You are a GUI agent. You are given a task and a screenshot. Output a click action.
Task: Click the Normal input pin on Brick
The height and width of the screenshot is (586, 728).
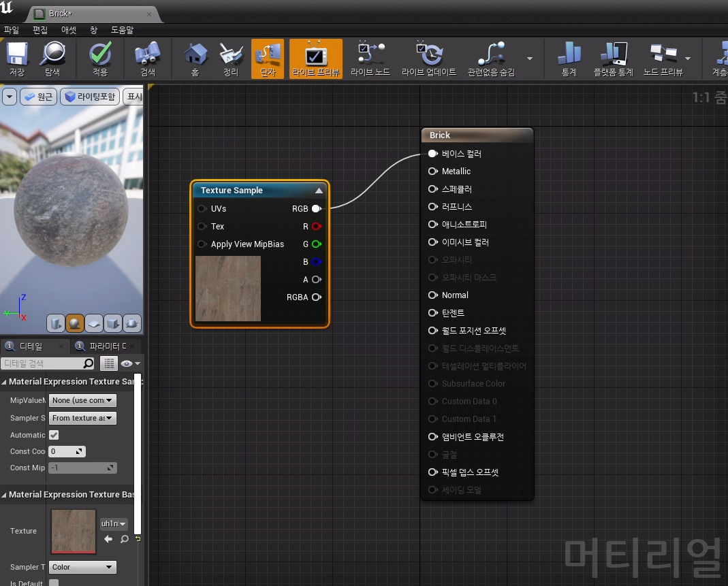tap(432, 295)
